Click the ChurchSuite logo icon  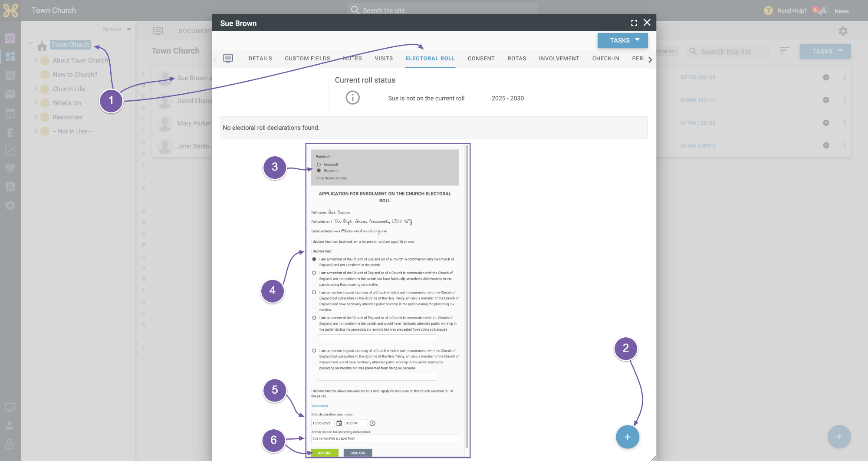10,10
